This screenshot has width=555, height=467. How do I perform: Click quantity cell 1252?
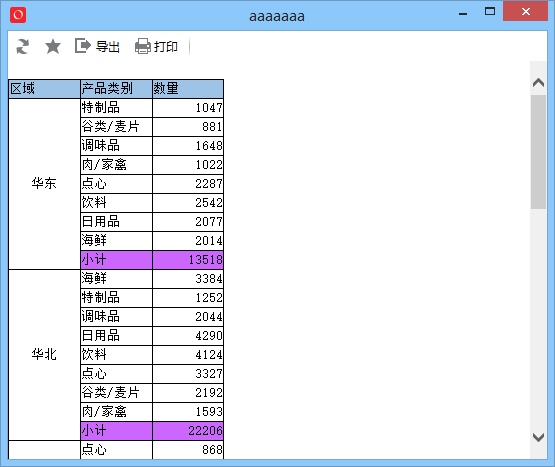click(188, 298)
